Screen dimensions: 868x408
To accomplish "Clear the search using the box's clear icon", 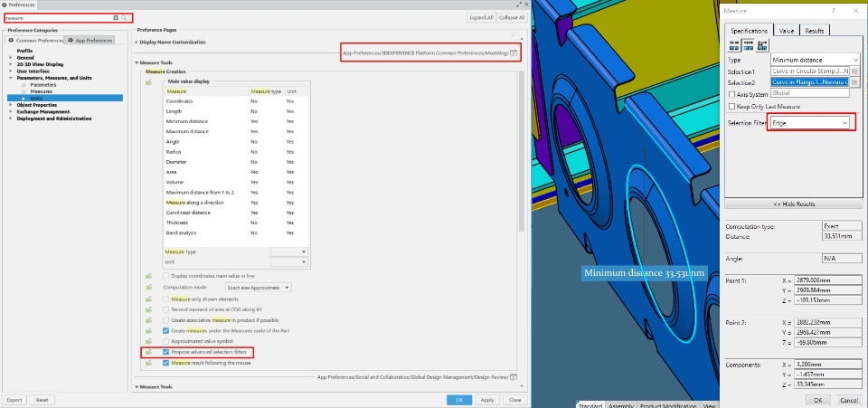I will coord(116,18).
